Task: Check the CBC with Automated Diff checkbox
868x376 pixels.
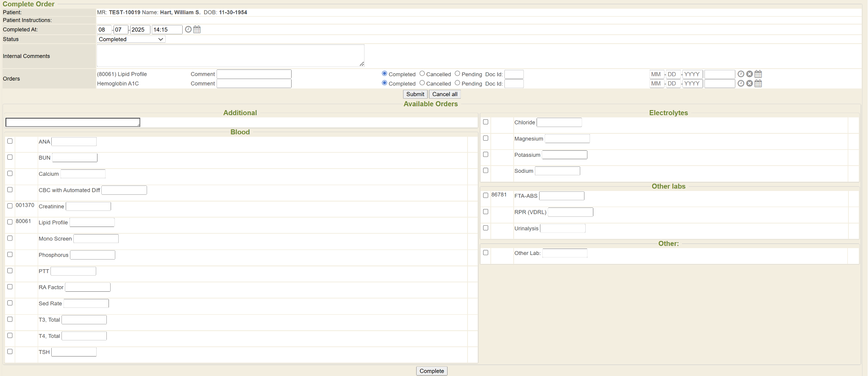Action: 10,190
